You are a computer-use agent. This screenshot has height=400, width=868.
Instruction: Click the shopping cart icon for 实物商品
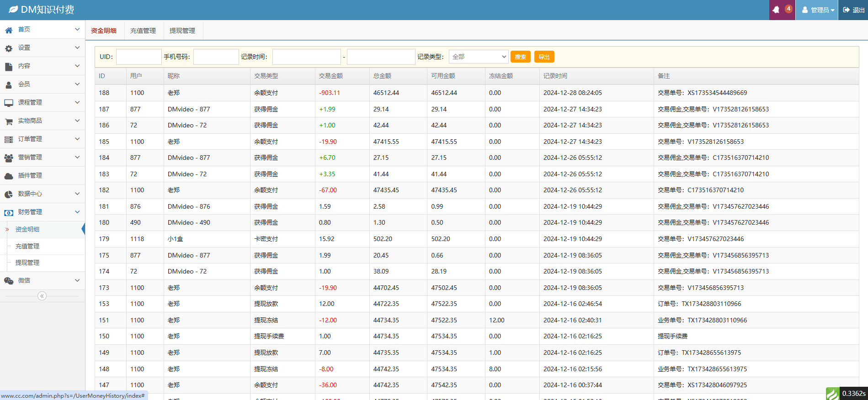click(x=9, y=121)
